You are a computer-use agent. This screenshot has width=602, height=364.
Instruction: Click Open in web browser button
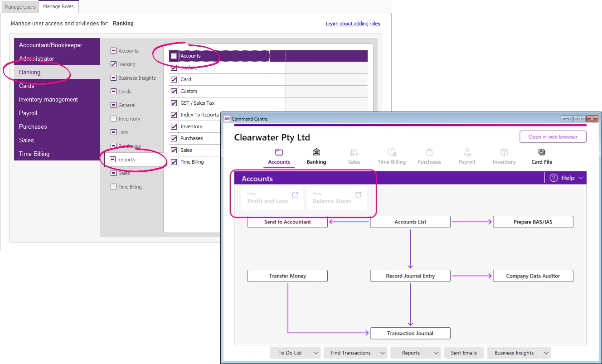(553, 137)
